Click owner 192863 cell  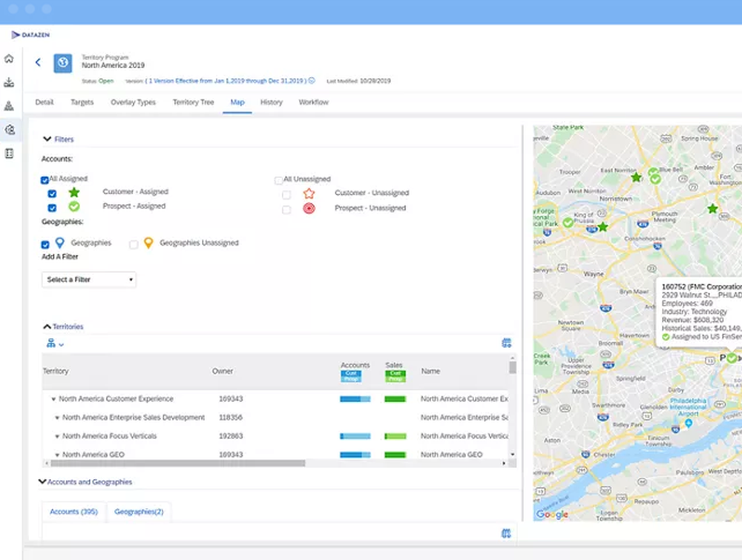231,436
